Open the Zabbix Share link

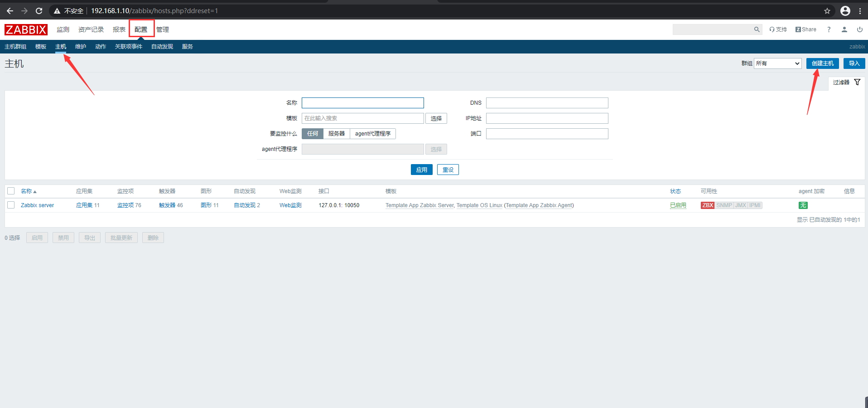tap(806, 29)
